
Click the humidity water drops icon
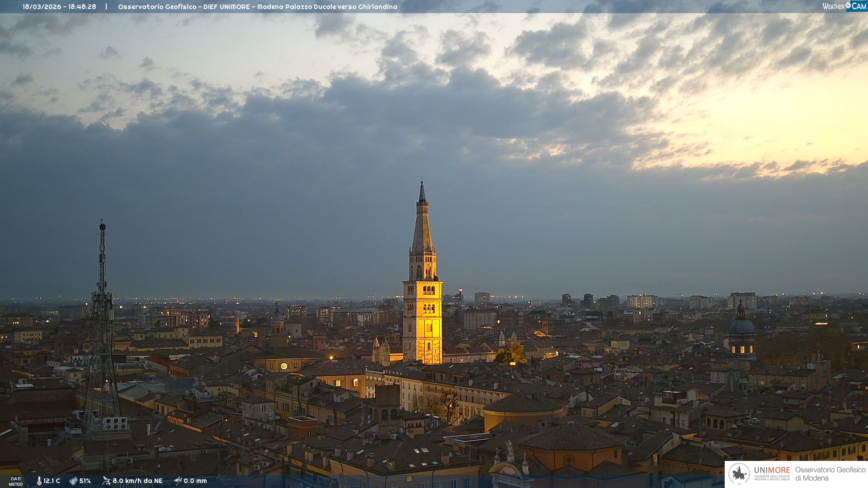(73, 481)
